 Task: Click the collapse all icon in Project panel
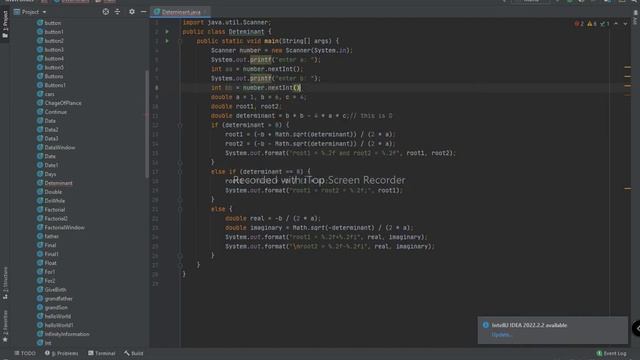[x=118, y=12]
